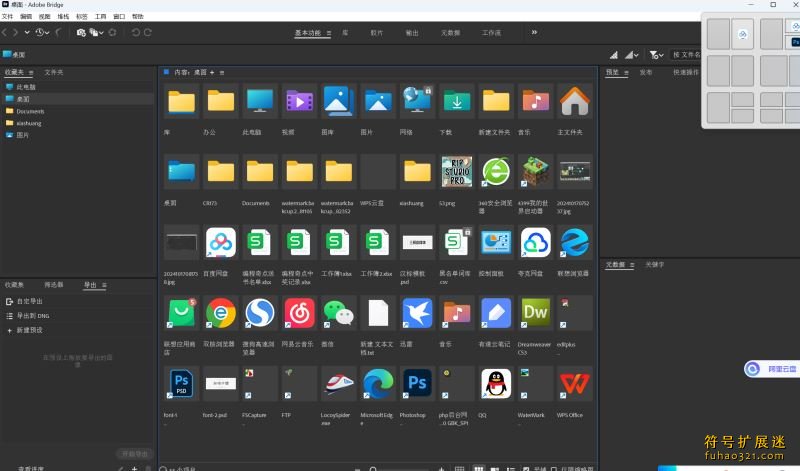Click the plus beside 内容: 桌面
The height and width of the screenshot is (471, 800).
212,72
